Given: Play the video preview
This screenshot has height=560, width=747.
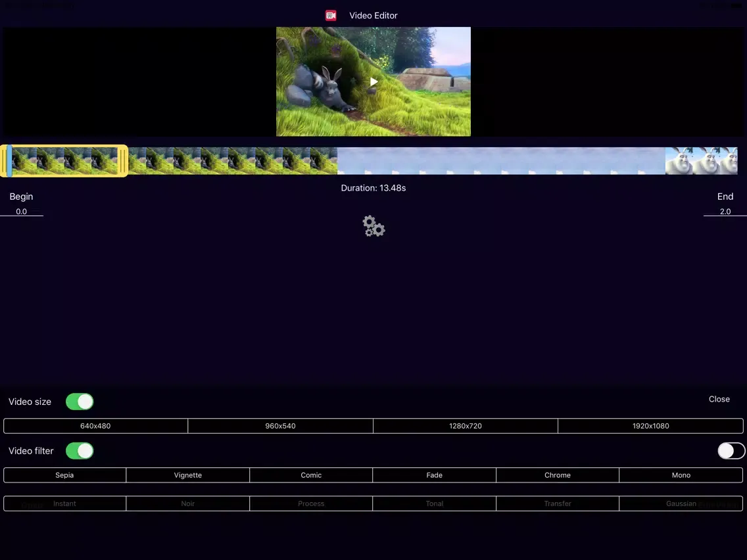Looking at the screenshot, I should pyautogui.click(x=374, y=82).
